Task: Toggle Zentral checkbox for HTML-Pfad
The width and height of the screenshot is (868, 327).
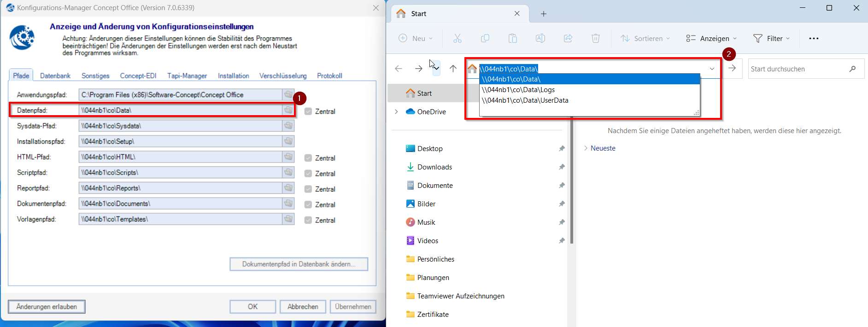Action: 308,158
